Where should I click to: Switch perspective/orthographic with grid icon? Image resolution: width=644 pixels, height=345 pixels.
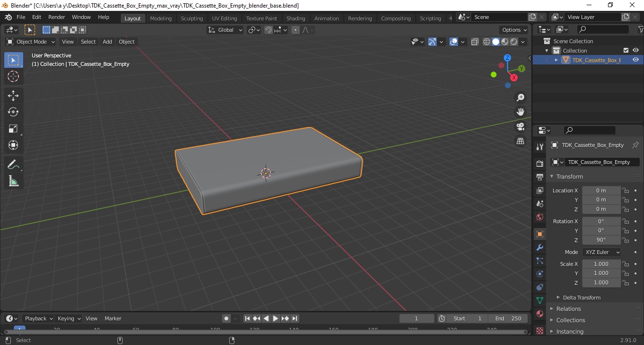point(520,141)
